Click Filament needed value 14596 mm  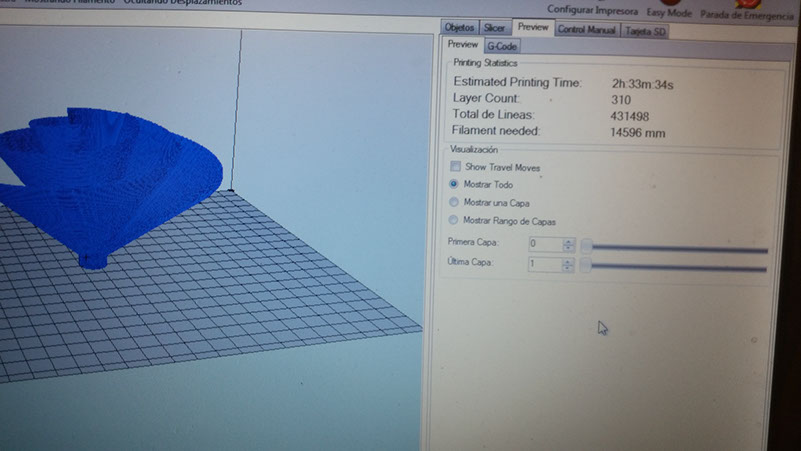pyautogui.click(x=638, y=133)
